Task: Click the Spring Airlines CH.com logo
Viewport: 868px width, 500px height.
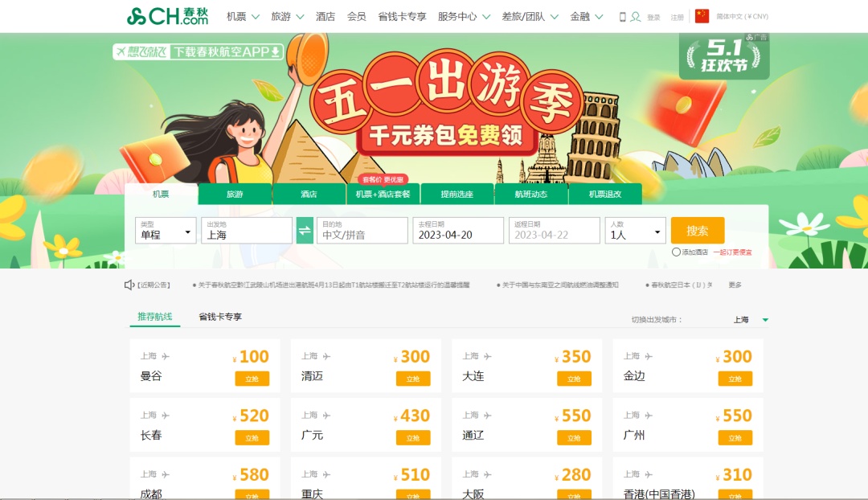Action: point(167,16)
